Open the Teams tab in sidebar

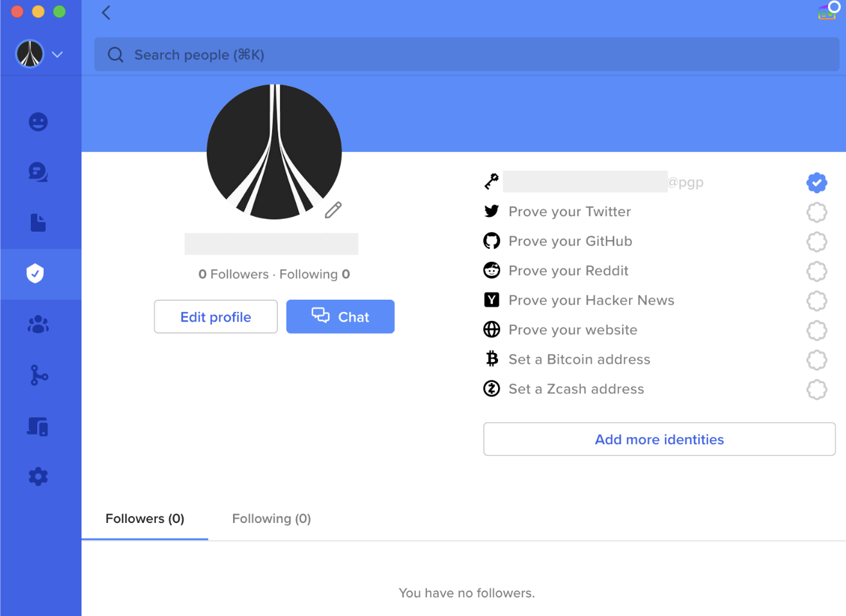tap(39, 325)
